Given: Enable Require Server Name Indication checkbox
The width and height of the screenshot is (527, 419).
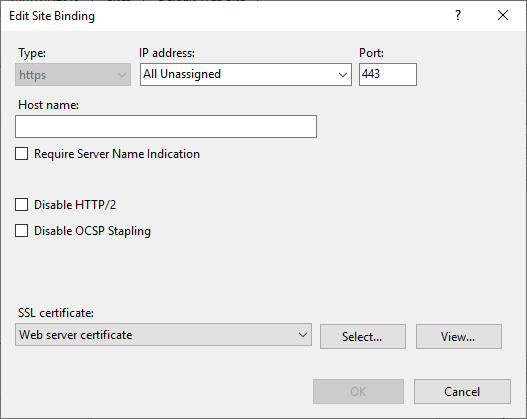Looking at the screenshot, I should coord(22,154).
